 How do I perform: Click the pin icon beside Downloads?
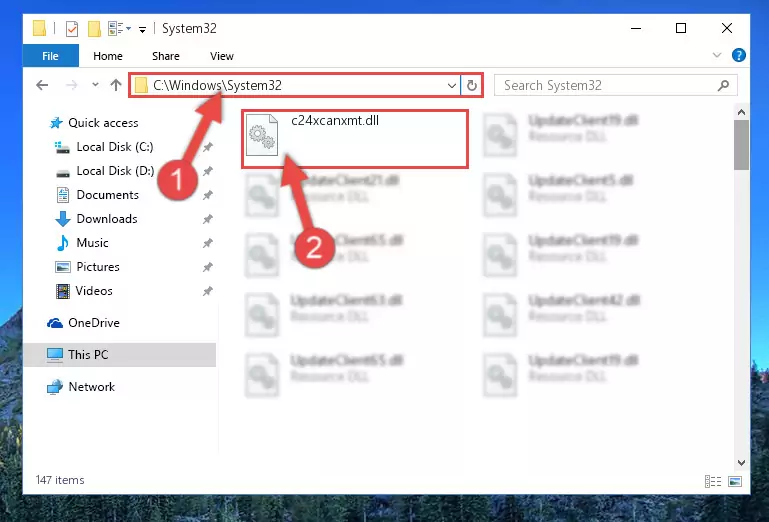coord(208,219)
